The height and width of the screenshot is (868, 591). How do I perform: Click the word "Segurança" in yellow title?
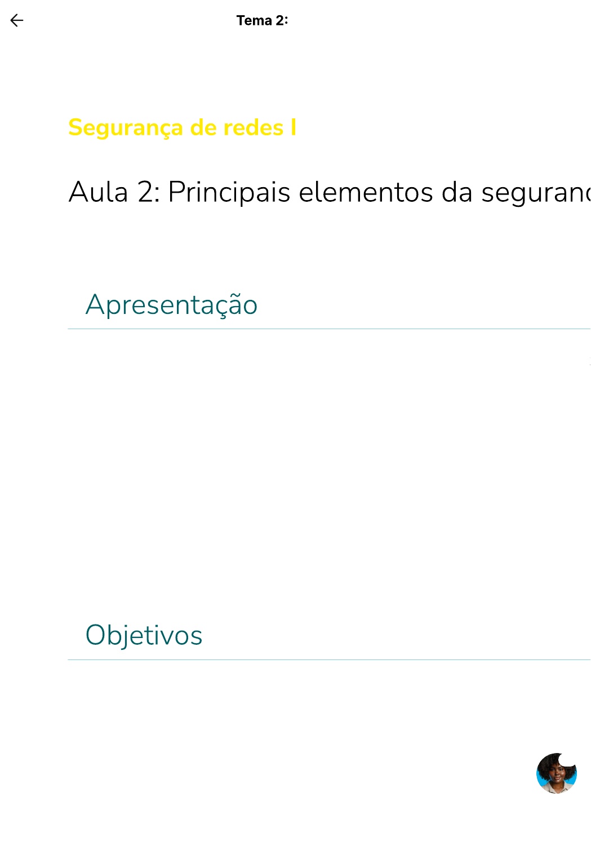tap(125, 128)
